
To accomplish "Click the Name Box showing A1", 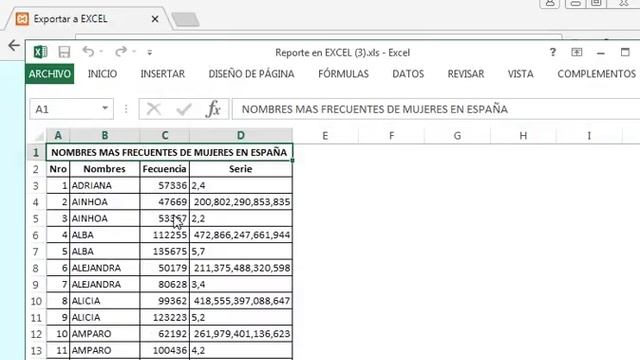I will (x=64, y=109).
